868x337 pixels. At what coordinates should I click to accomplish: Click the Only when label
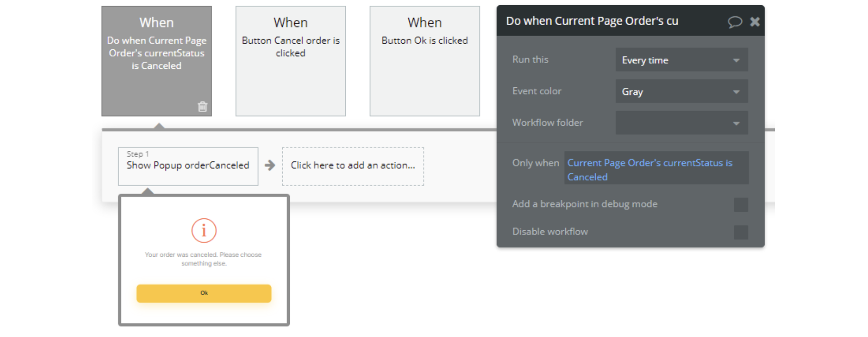tap(536, 163)
